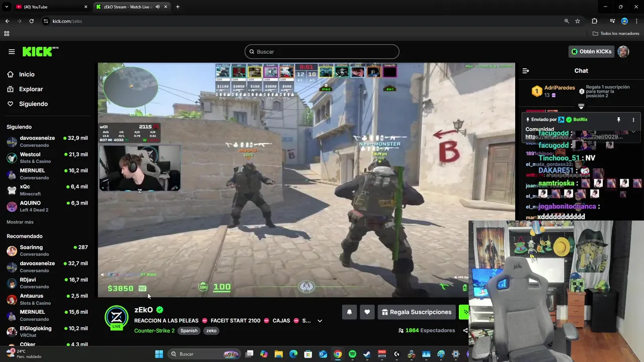Select the Spanish tag
The height and width of the screenshot is (362, 644).
coord(189,331)
